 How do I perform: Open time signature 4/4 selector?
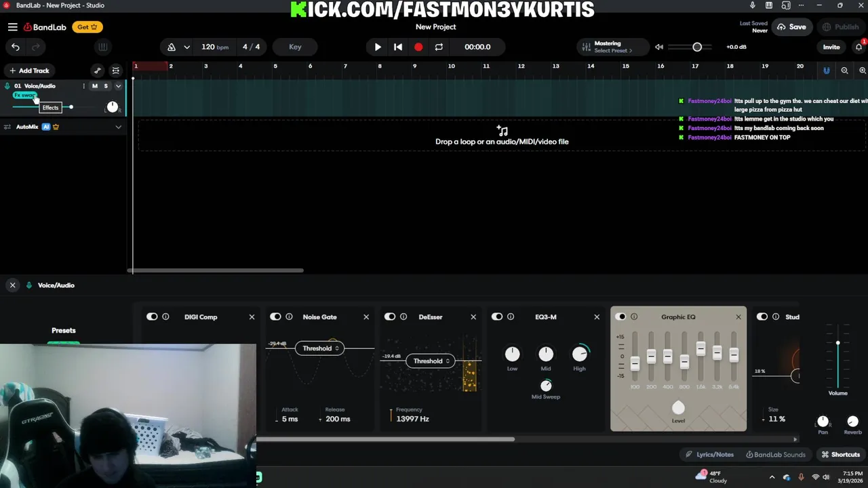[251, 47]
